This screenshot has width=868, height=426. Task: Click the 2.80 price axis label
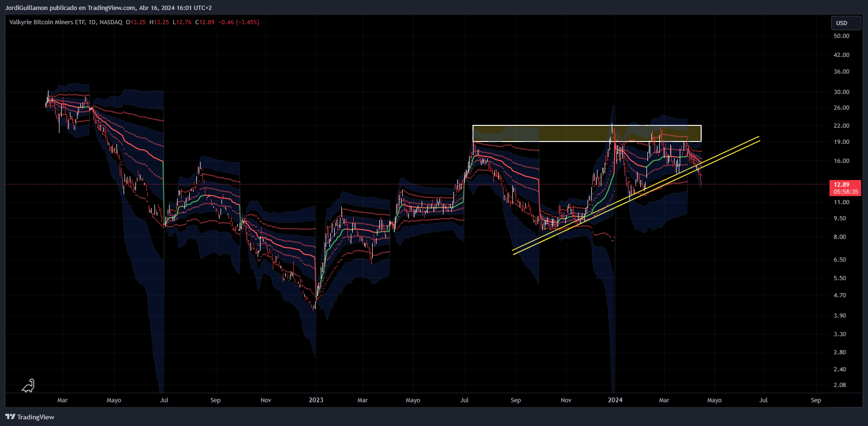[840, 352]
